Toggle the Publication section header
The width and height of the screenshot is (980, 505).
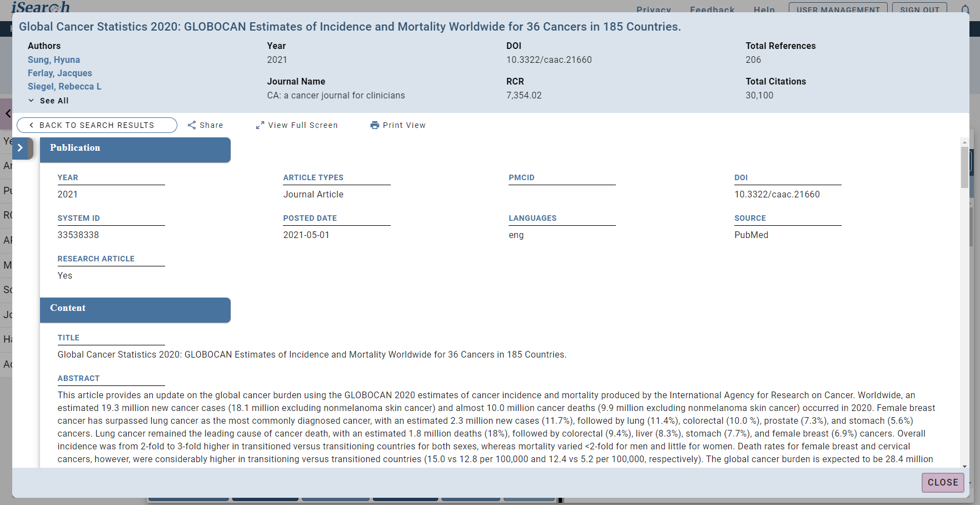point(135,150)
